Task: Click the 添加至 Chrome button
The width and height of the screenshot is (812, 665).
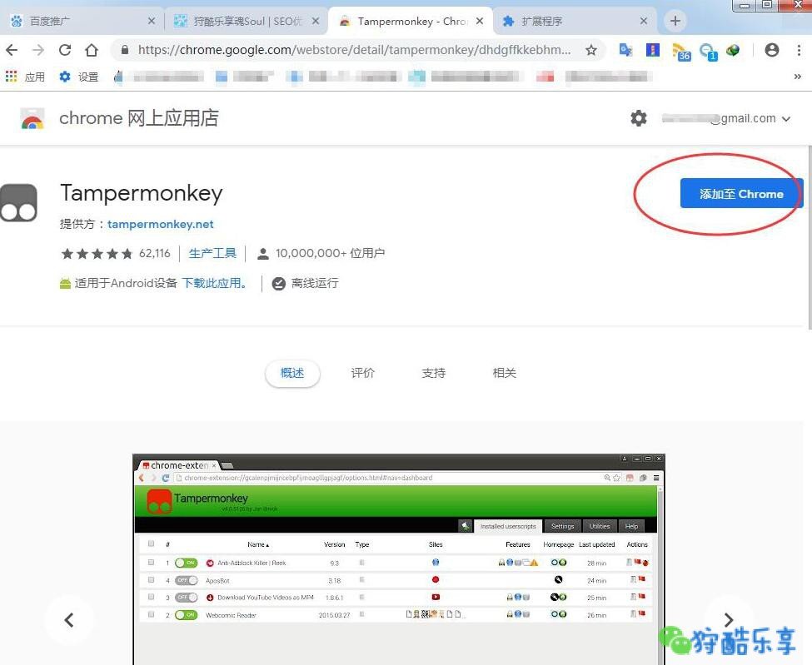Action: pos(741,194)
